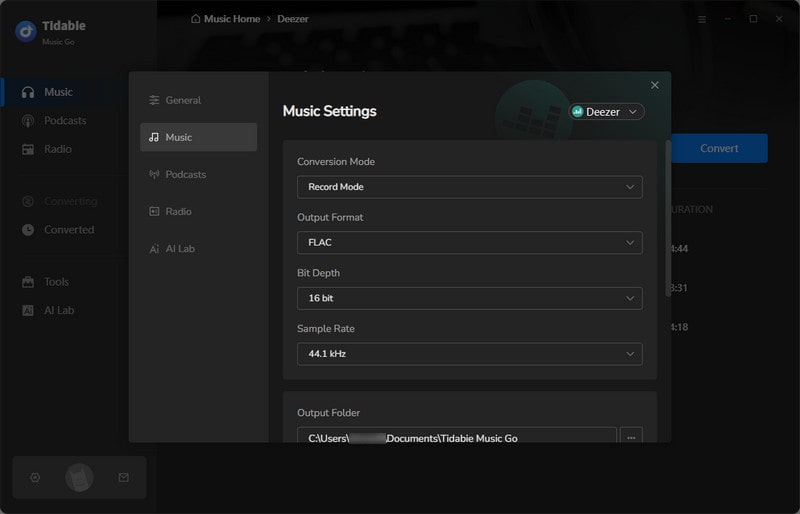Screen dimensions: 800x514
Task: Click the Podcasts antenna icon in settings
Action: pos(154,174)
